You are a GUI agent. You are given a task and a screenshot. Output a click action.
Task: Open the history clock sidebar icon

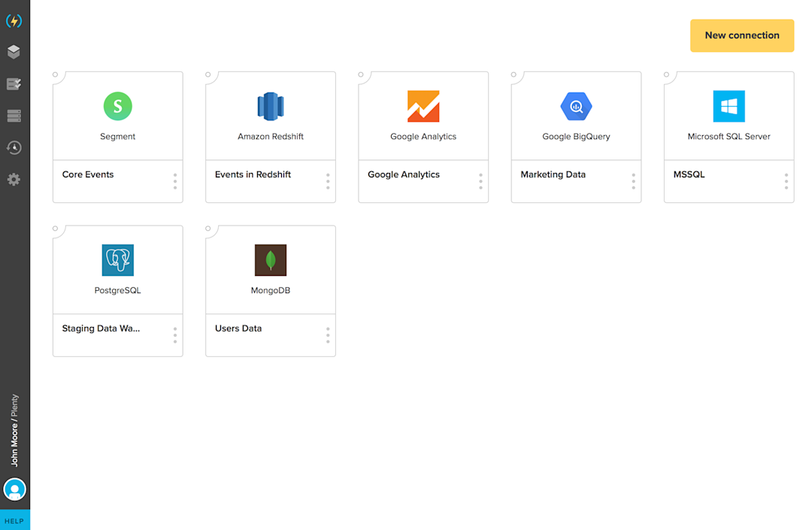[14, 147]
